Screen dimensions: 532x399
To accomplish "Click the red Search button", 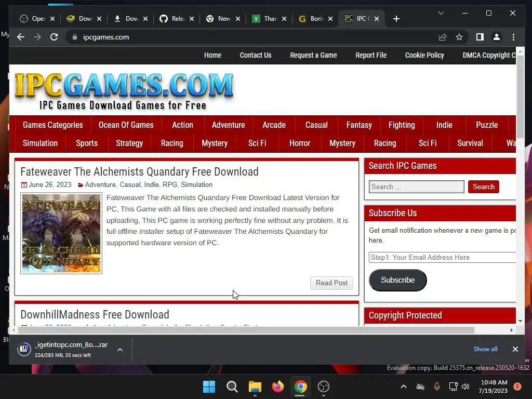I will 484,187.
